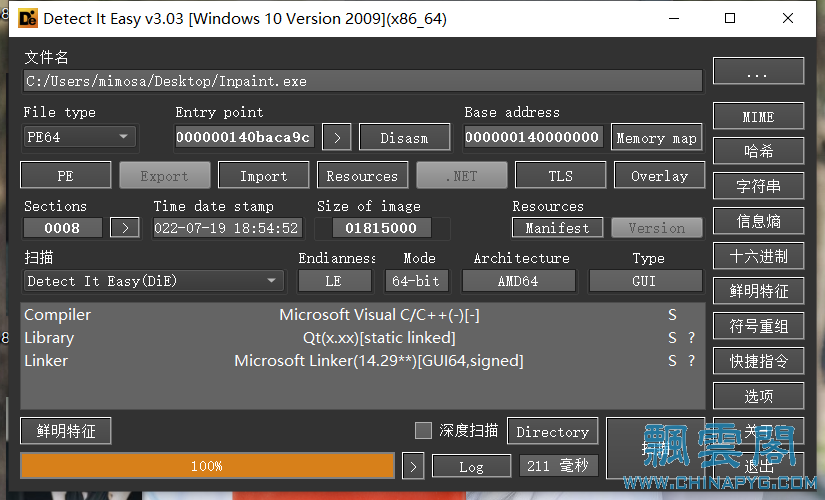Click the ? link on Library row
The height and width of the screenshot is (500, 825).
pos(691,338)
